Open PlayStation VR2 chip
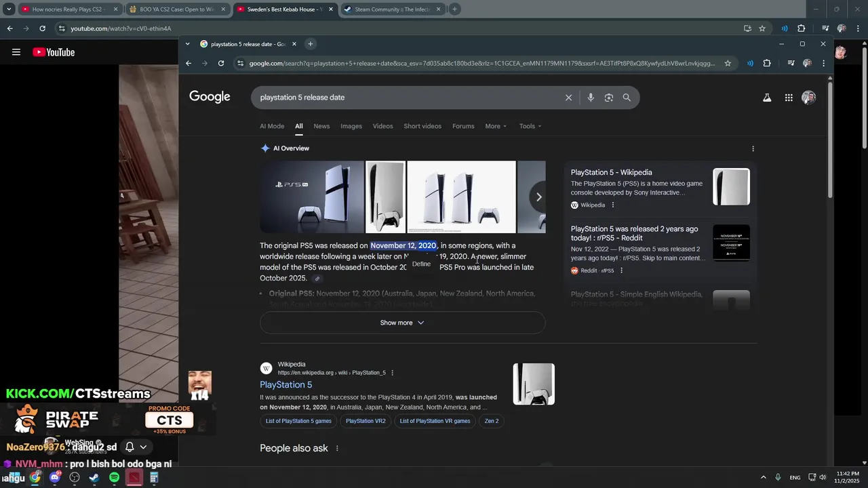Viewport: 868px width, 488px height. coord(366,421)
